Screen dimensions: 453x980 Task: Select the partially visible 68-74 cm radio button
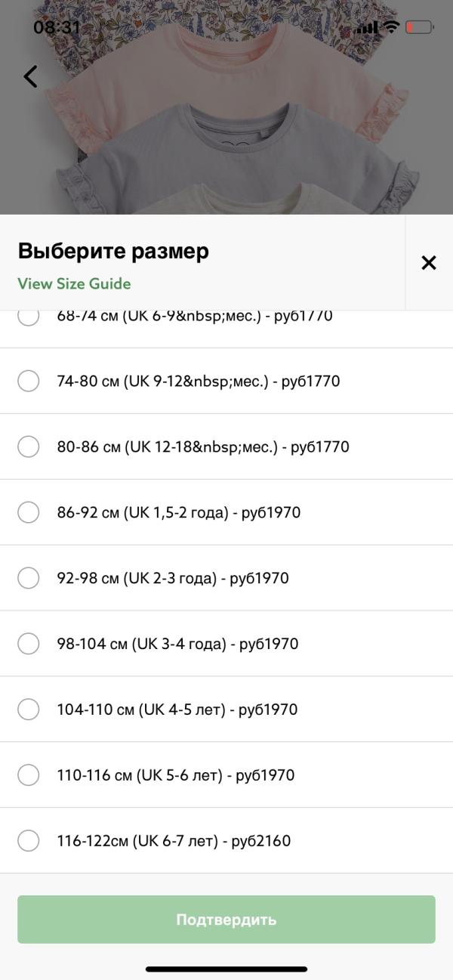[x=29, y=317]
